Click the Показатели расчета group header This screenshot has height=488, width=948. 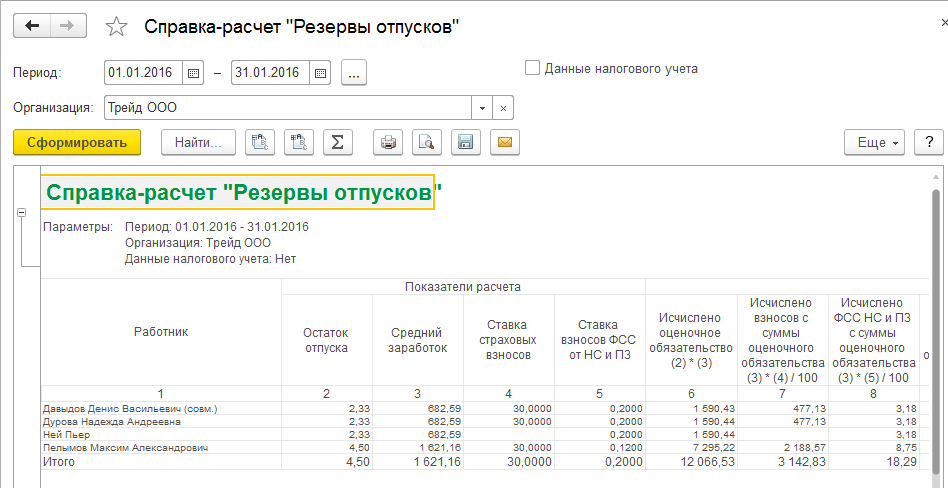(463, 287)
